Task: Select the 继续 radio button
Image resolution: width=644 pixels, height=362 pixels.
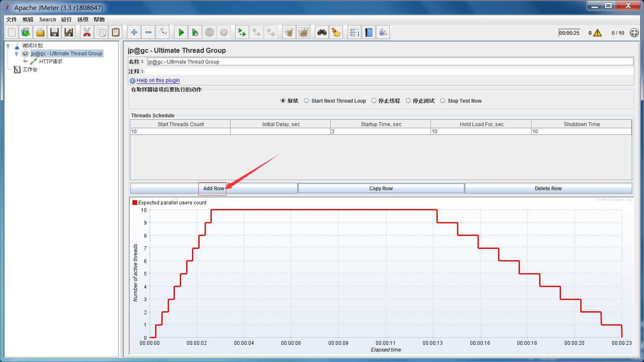Action: (x=283, y=101)
